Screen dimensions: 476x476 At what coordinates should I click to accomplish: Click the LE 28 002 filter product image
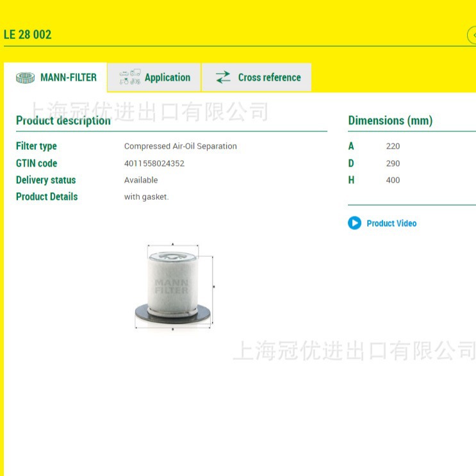point(174,286)
